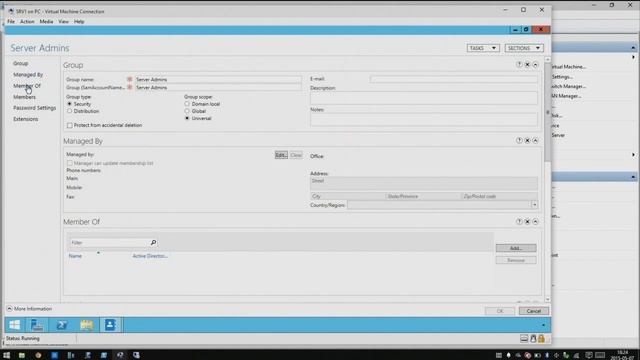Viewport: 640px width, 360px height.
Task: Go to the Extensions navigation item
Action: pyautogui.click(x=26, y=119)
